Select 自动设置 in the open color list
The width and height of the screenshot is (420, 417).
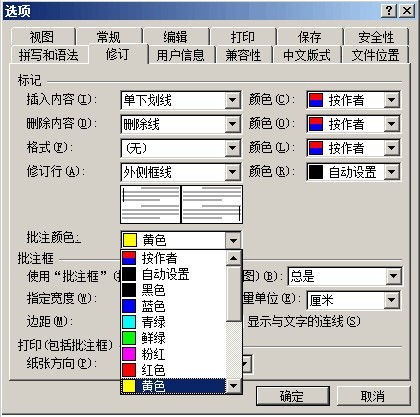pyautogui.click(x=173, y=274)
